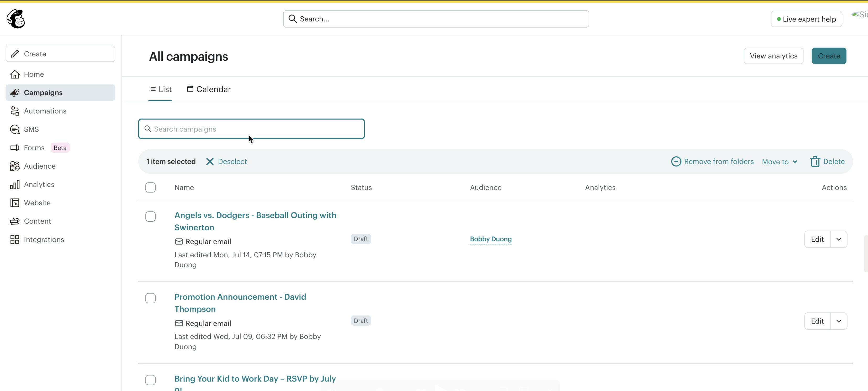
Task: Open Integrations grid icon
Action: [x=14, y=240]
